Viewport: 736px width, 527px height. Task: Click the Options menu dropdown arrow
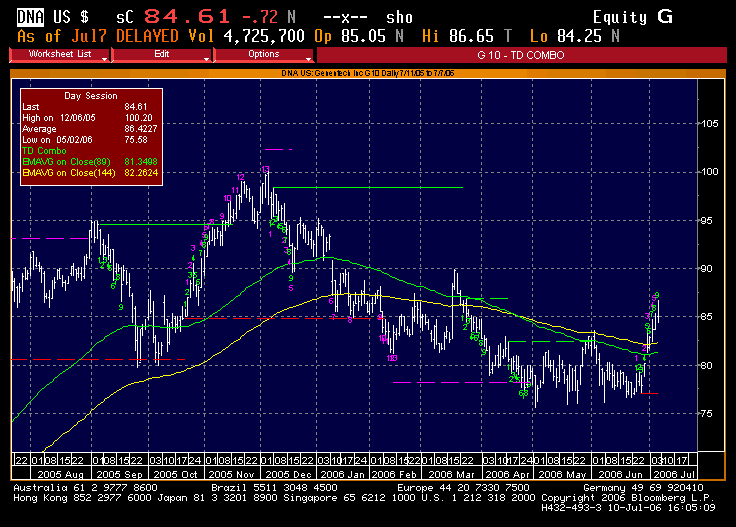[x=308, y=59]
